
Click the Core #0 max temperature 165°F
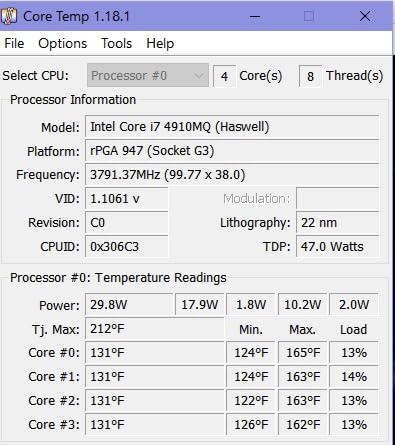click(x=302, y=353)
